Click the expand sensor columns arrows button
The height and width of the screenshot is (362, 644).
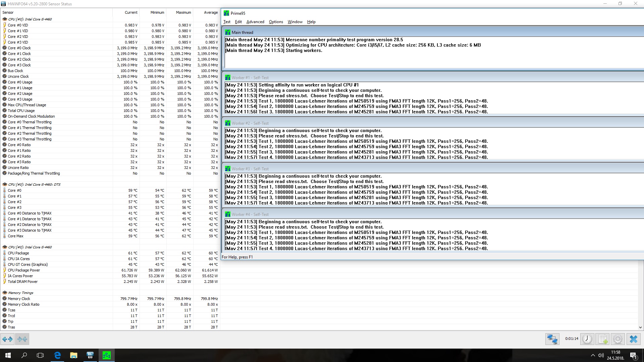point(7,339)
